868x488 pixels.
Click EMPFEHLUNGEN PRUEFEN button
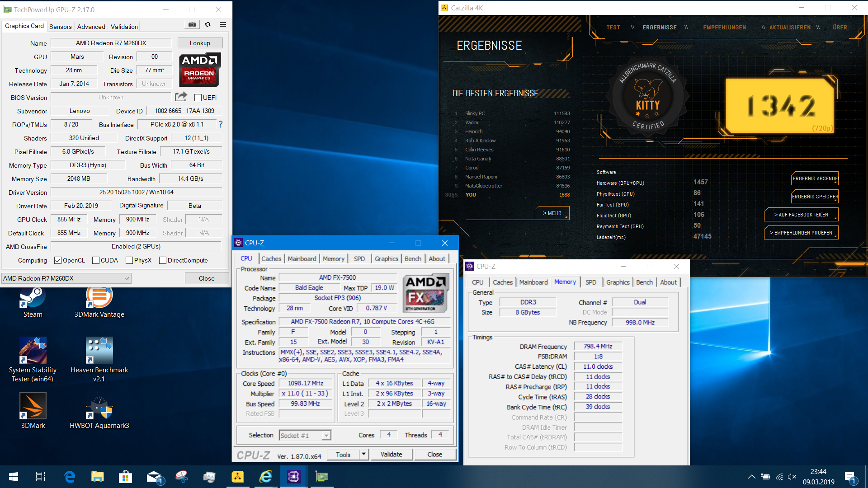[x=801, y=233]
